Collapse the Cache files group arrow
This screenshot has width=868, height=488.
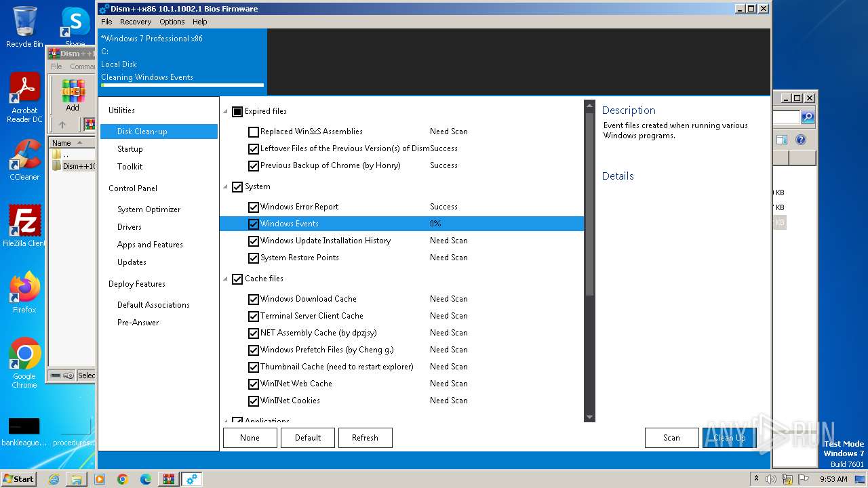[x=226, y=279]
